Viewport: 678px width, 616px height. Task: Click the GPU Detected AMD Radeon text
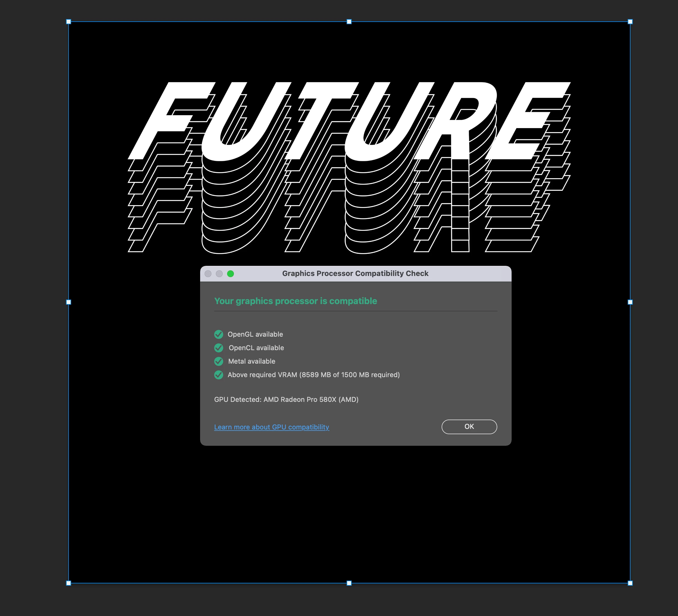[286, 399]
